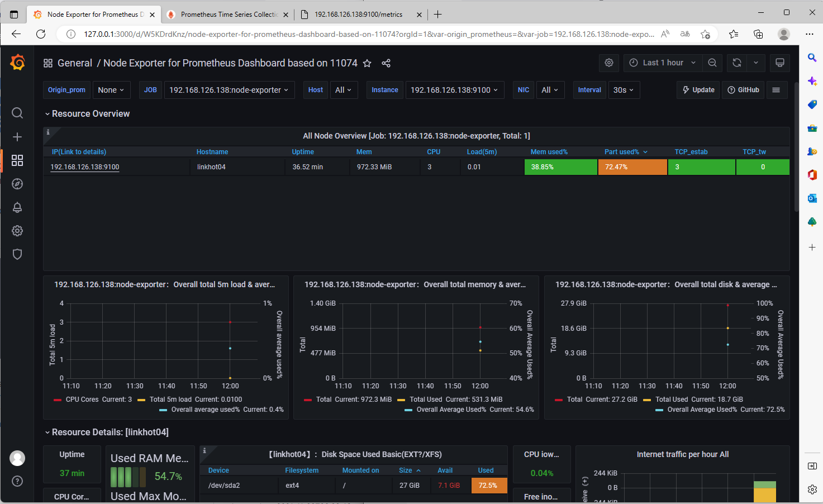
Task: Open refresh interval dropdown arrow
Action: pyautogui.click(x=756, y=63)
